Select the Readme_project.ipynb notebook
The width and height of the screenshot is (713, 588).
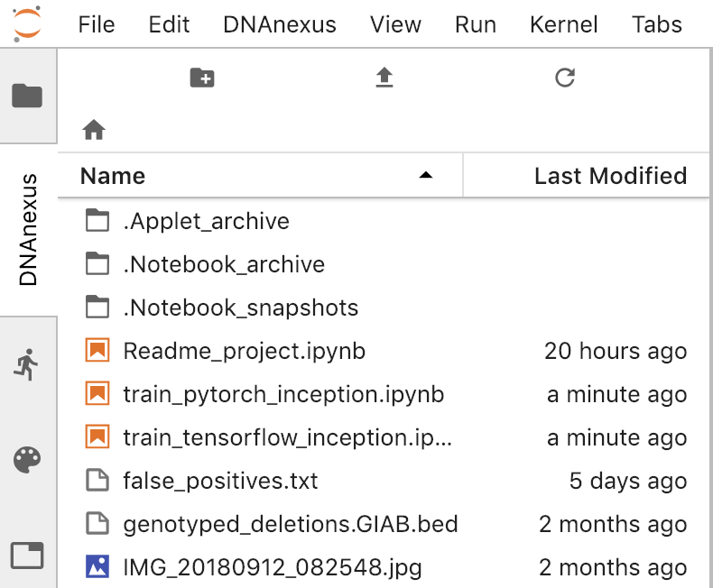244,351
